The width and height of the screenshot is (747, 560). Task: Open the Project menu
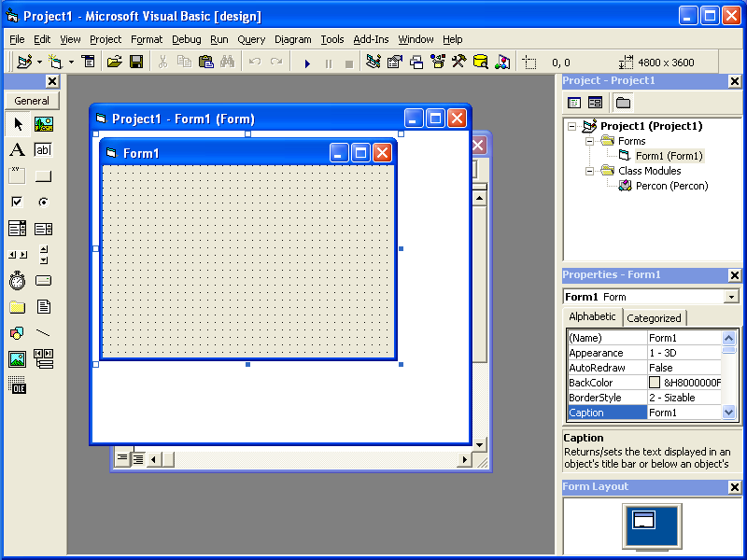coord(106,39)
